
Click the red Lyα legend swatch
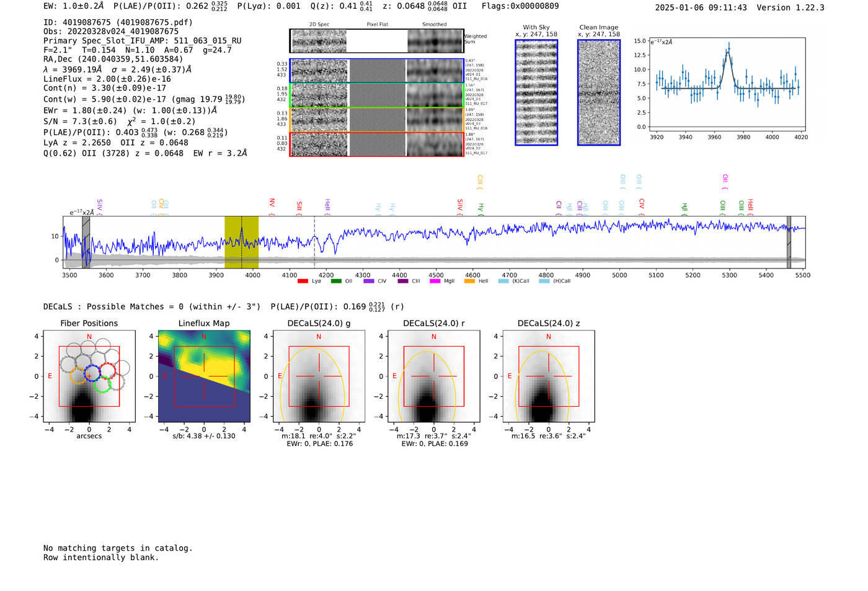pyautogui.click(x=303, y=282)
